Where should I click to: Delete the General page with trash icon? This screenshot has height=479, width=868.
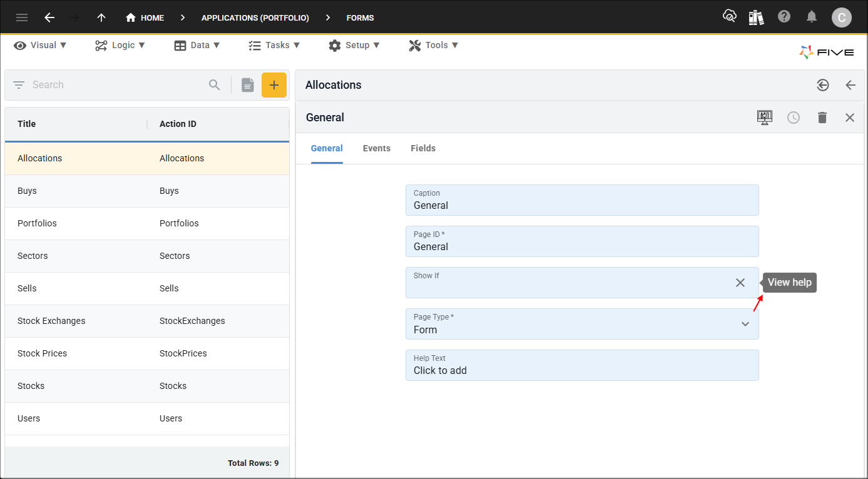(x=822, y=118)
